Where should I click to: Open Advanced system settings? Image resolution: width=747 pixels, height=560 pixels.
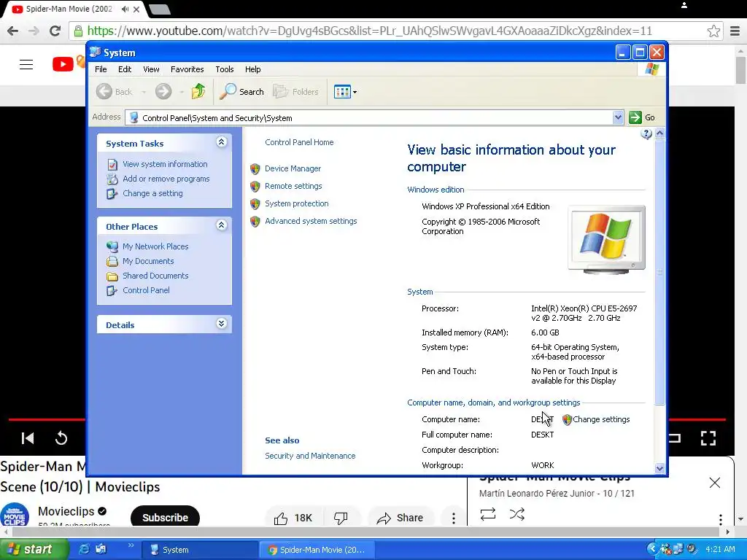311,221
